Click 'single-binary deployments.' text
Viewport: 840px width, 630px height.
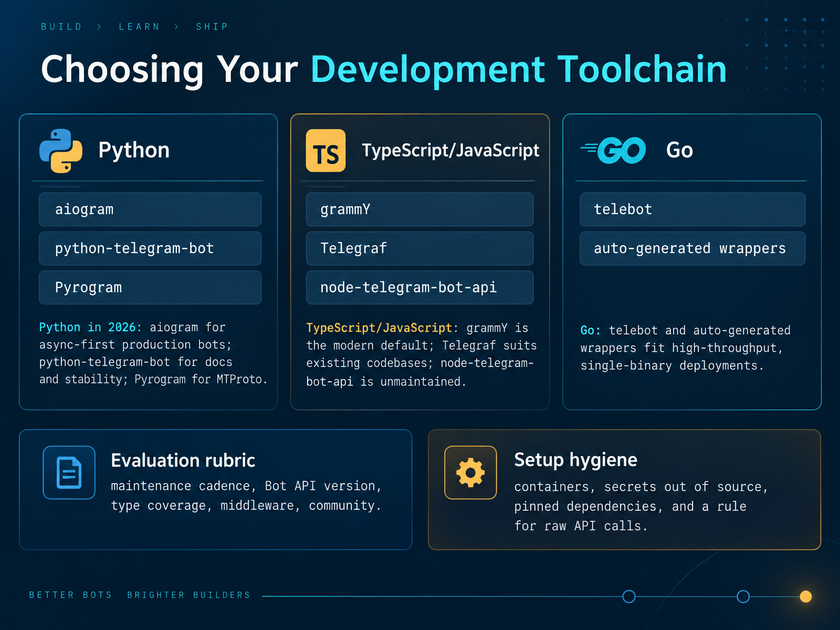(672, 366)
